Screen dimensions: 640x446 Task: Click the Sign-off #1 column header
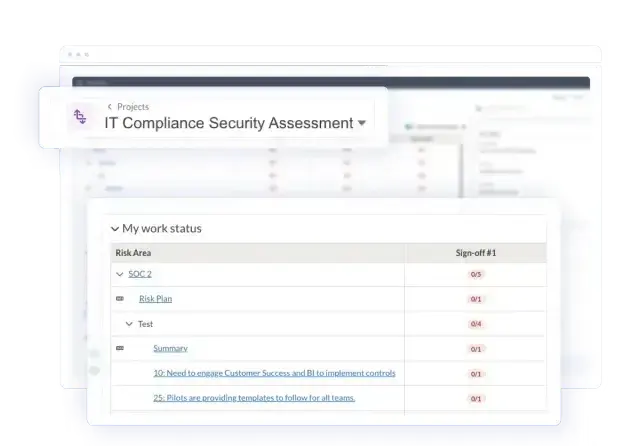tap(475, 253)
